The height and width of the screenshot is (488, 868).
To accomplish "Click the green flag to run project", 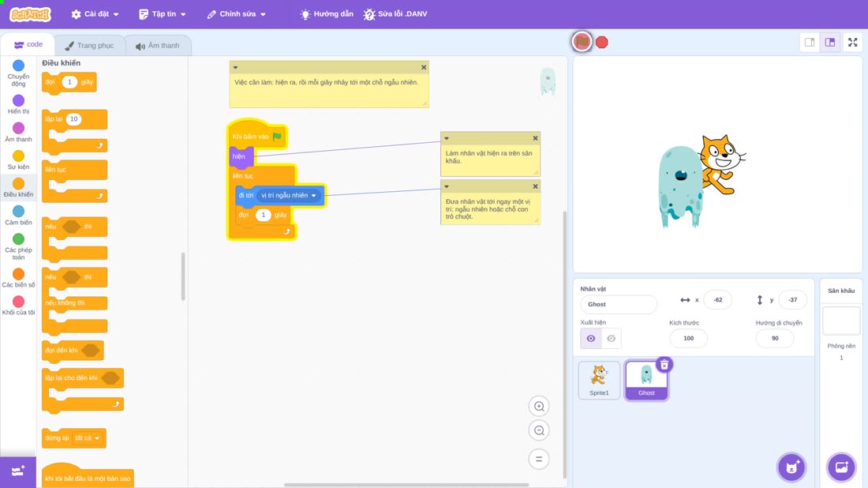I will point(582,42).
